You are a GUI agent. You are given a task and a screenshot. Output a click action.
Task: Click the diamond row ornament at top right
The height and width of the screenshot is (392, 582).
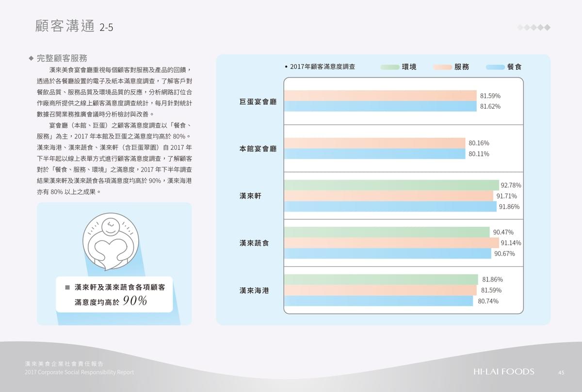[x=534, y=27]
